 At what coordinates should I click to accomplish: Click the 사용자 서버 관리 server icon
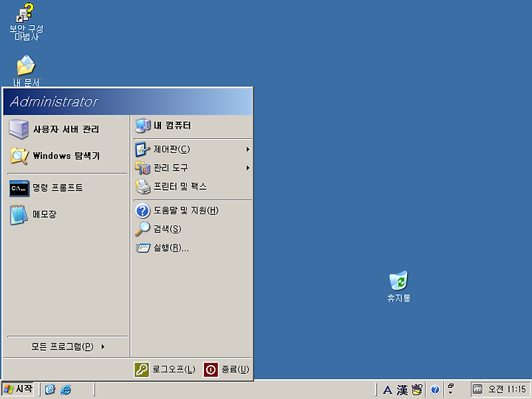click(18, 129)
